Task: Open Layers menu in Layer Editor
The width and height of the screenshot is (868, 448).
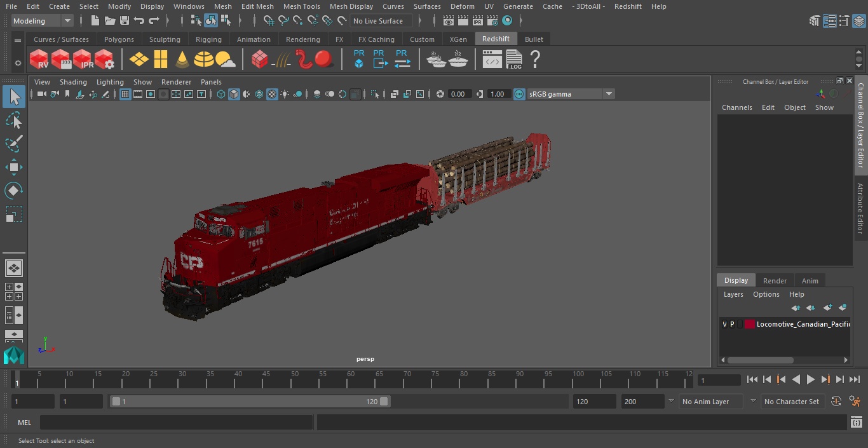Action: (x=733, y=294)
